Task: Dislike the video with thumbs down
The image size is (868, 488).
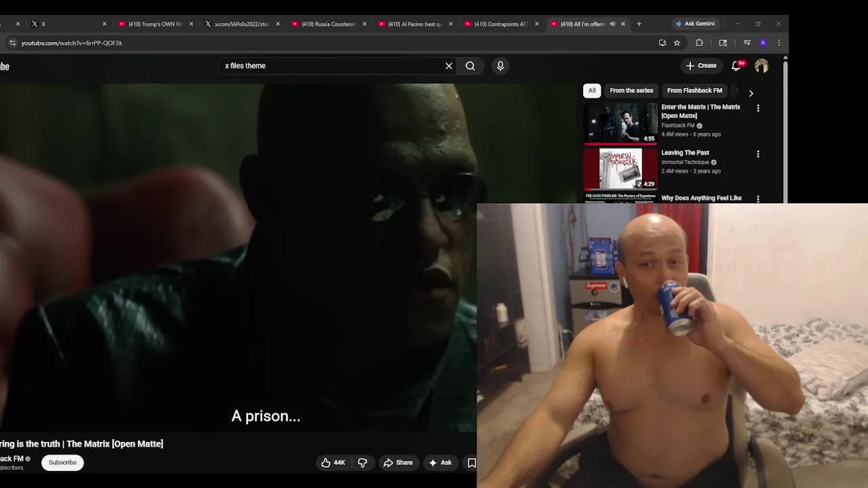Action: click(363, 462)
